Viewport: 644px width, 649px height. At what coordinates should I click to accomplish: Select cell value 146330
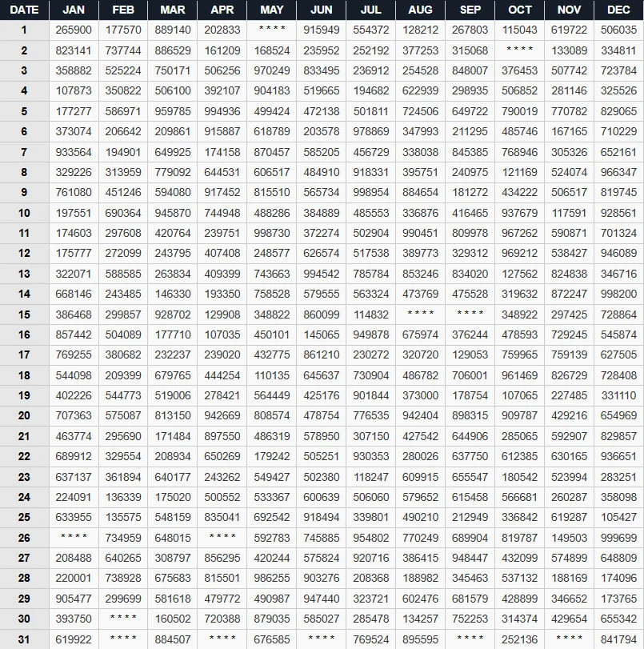click(x=173, y=294)
